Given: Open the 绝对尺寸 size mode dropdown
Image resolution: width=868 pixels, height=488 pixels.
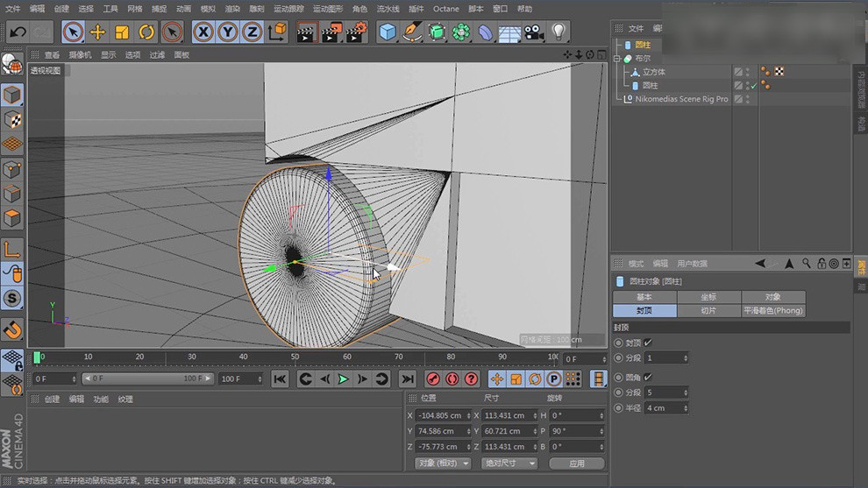Looking at the screenshot, I should [509, 463].
